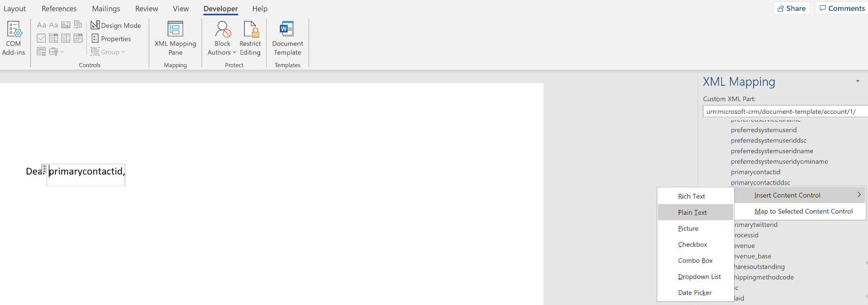Viewport: 868px width, 305px height.
Task: Insert a Plain Text content control from ribbon
Action: [x=54, y=25]
